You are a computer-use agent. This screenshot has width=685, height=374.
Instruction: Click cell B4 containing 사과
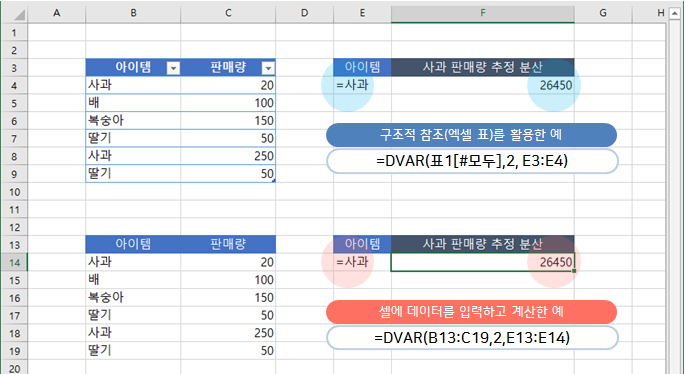[133, 85]
